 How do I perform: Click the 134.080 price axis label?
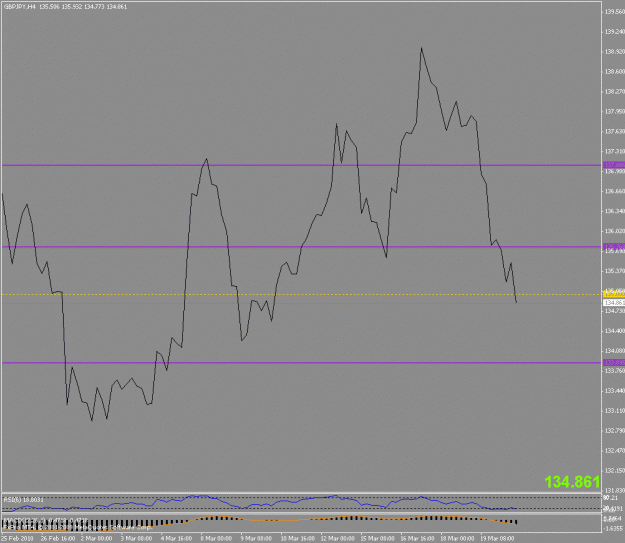[x=615, y=350]
